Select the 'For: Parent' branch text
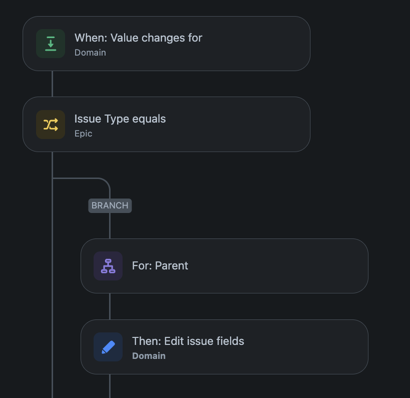 (160, 266)
